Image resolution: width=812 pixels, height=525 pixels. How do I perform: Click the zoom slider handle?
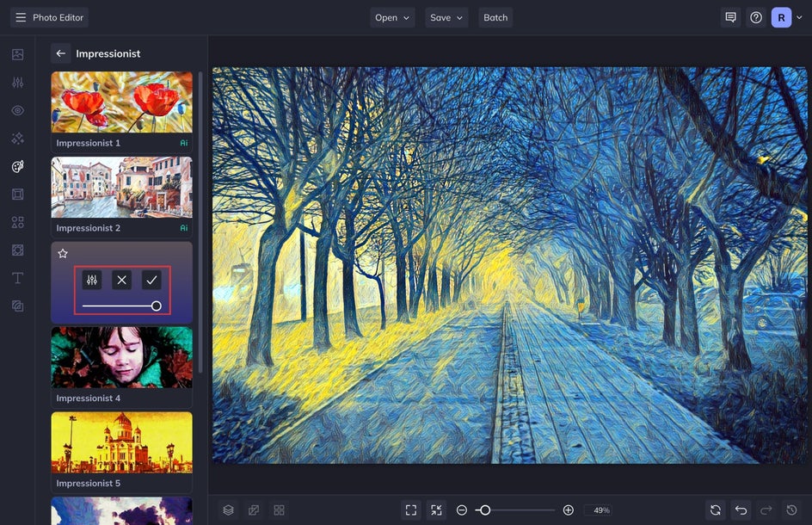(485, 510)
